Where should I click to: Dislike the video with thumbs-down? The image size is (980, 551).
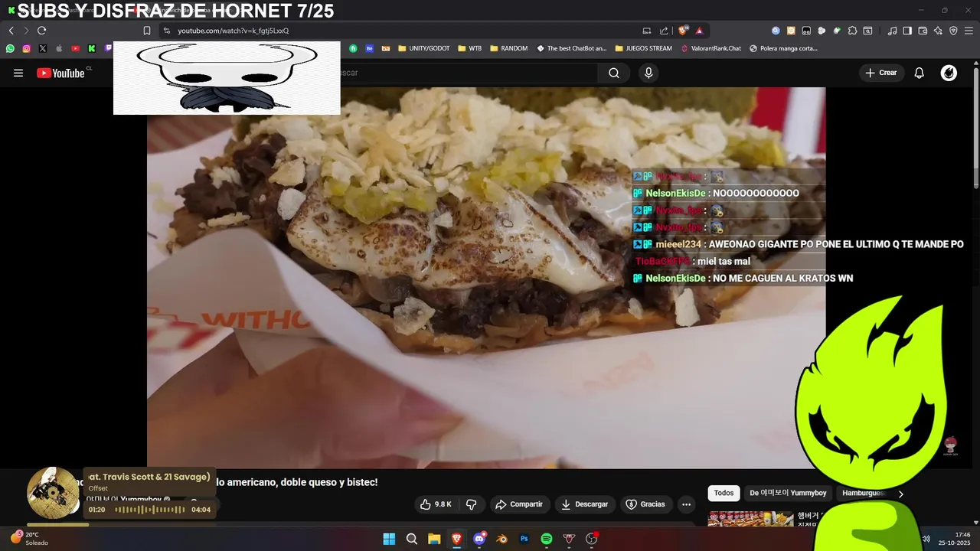click(471, 504)
